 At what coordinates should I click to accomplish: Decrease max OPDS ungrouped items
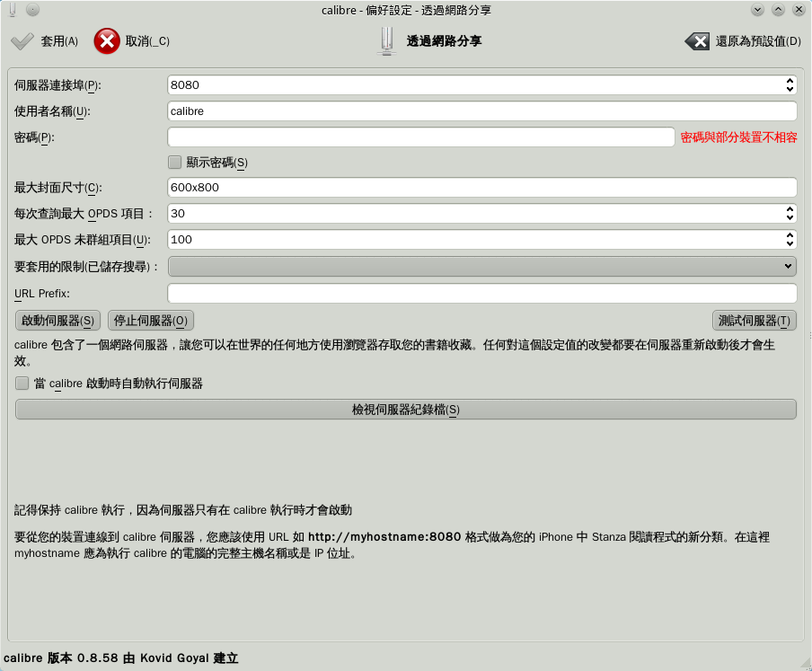click(790, 243)
